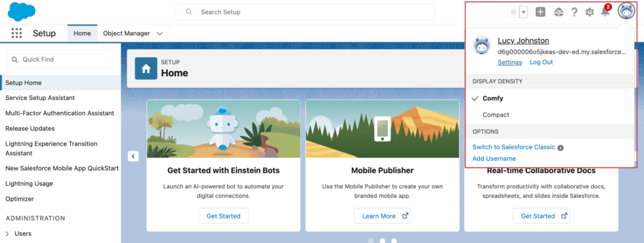
Task: Open Global Actions plus icon
Action: tap(540, 13)
